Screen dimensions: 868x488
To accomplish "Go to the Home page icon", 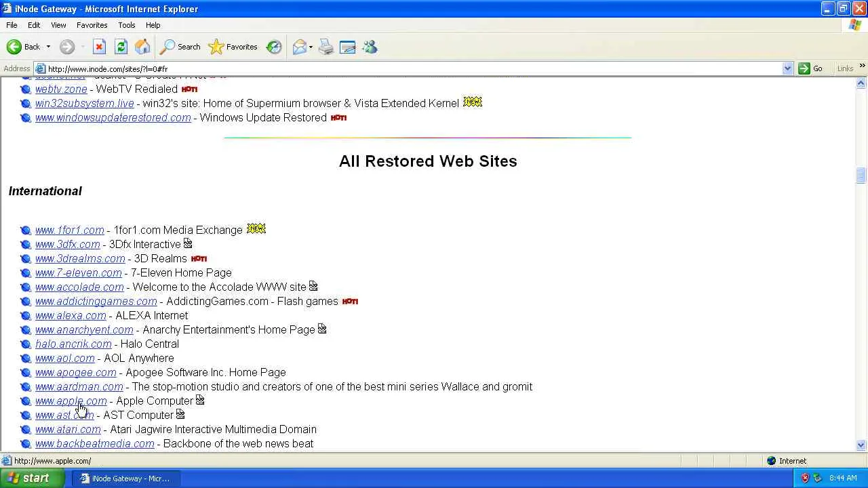I will coord(142,47).
